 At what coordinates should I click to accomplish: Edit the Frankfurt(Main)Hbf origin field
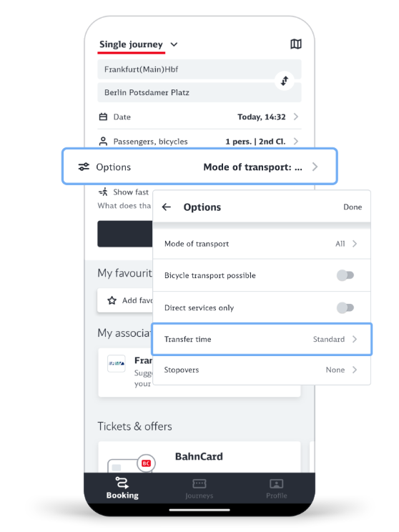pos(199,69)
